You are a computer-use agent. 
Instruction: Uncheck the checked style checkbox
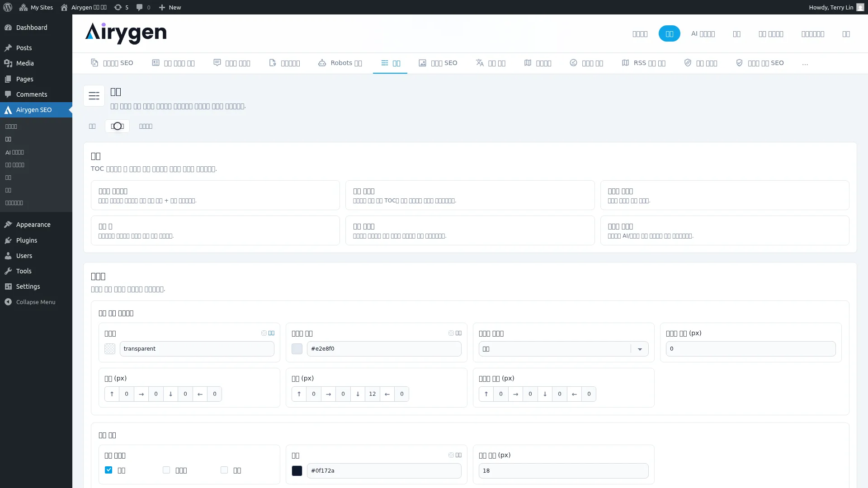[108, 470]
